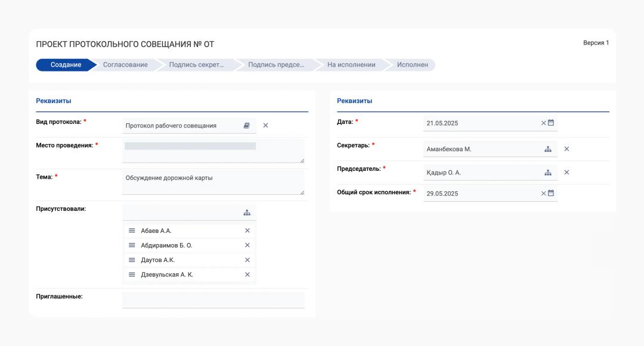Clear the date 21.05.2025 value

tap(543, 123)
